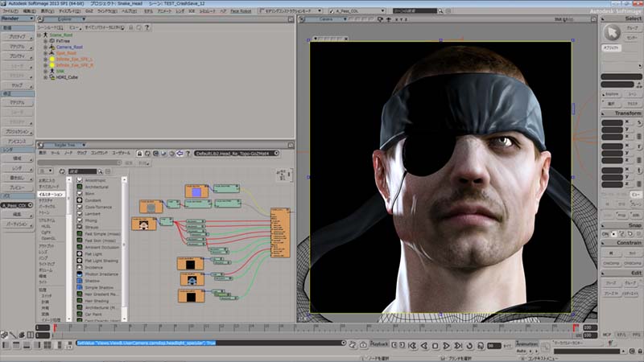Image resolution: width=644 pixels, height=362 pixels.
Task: Click the timeline start frame red marker
Action: point(55,327)
